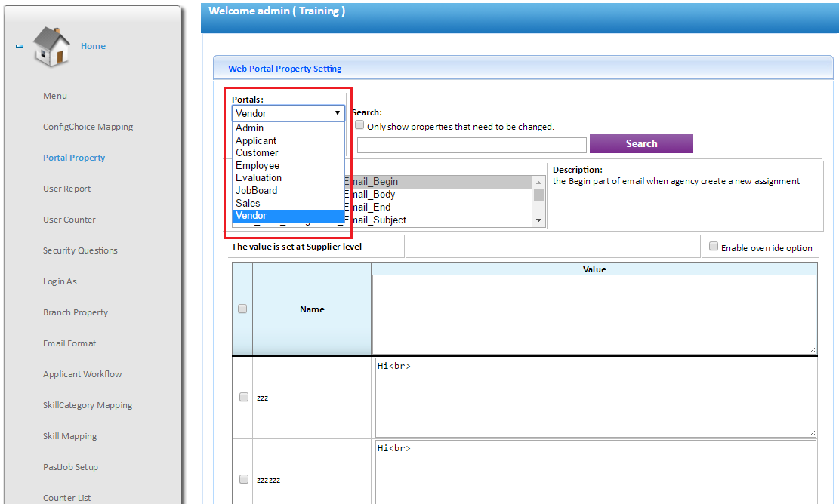Click the zzz row value textarea
The image size is (839, 504).
click(x=596, y=398)
